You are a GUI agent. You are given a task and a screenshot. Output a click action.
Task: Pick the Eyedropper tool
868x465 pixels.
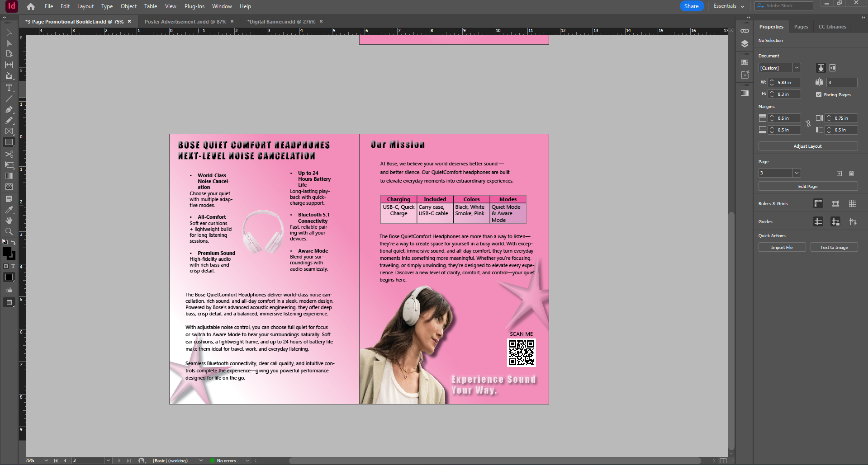[9, 210]
